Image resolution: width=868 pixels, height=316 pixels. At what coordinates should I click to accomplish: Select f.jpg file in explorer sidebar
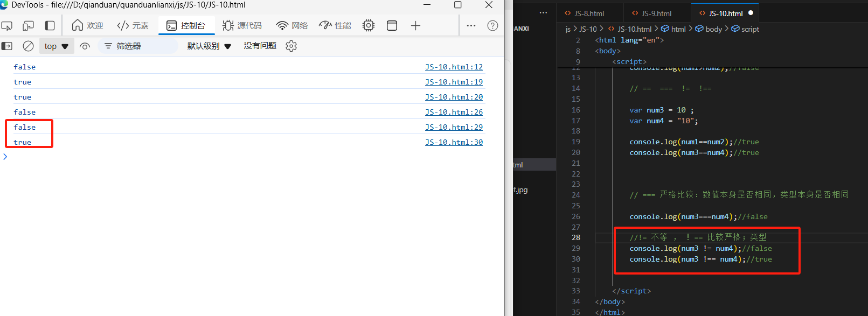(x=520, y=189)
